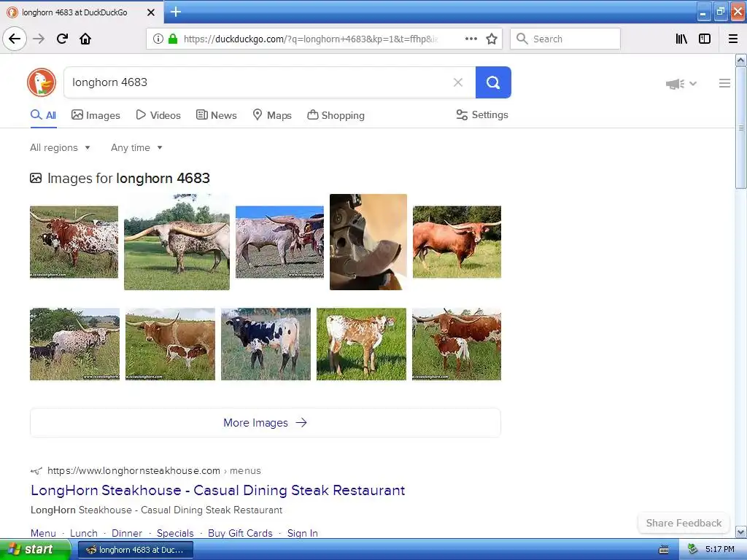Focus the Firefox toolbar Search box

pyautogui.click(x=565, y=39)
